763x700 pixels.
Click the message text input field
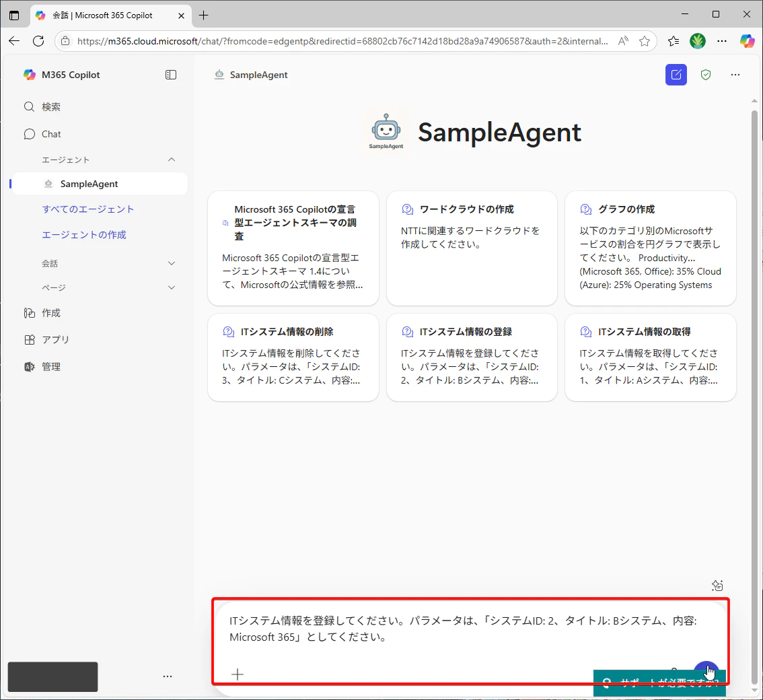click(463, 629)
